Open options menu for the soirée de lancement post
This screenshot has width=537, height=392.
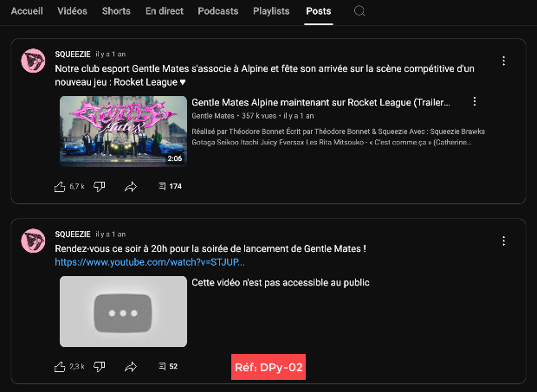coord(503,241)
